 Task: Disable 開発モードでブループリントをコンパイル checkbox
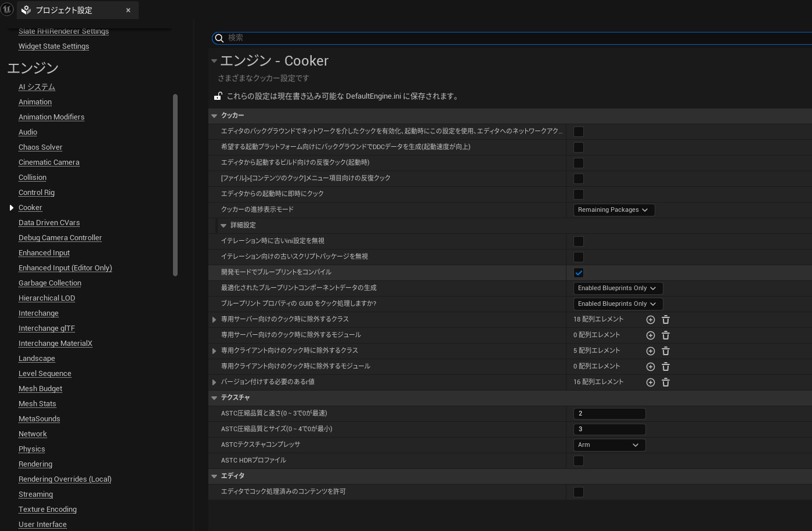click(x=579, y=273)
